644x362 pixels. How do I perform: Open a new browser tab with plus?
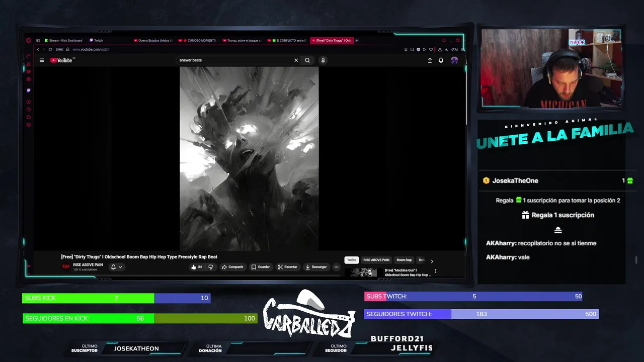click(357, 41)
